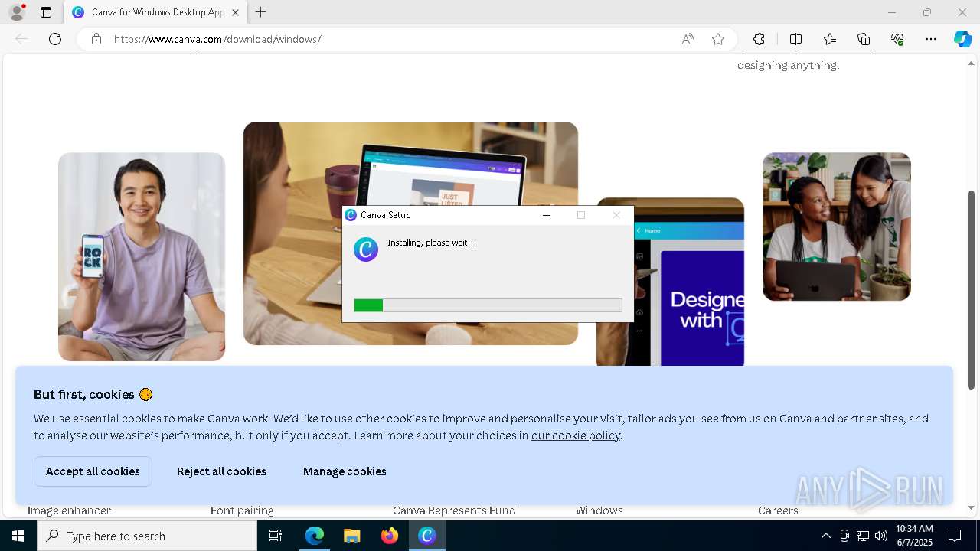Open the Windows Start menu
The image size is (980, 551).
tap(18, 536)
